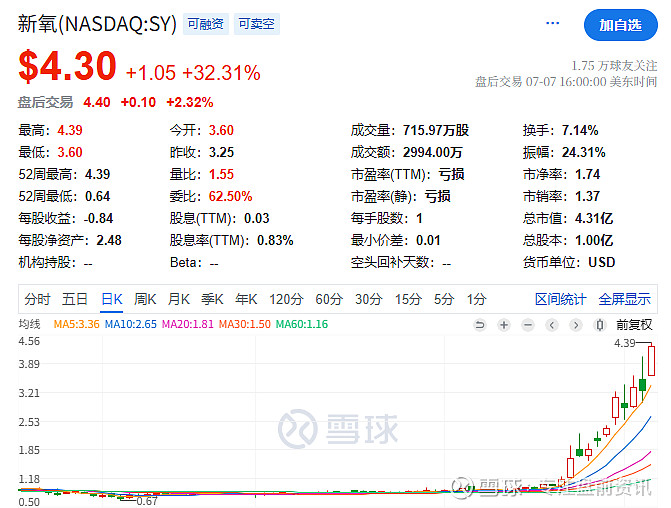The width and height of the screenshot is (671, 508).
Task: Click the MA5:3.36 moving average label
Action: pyautogui.click(x=76, y=324)
